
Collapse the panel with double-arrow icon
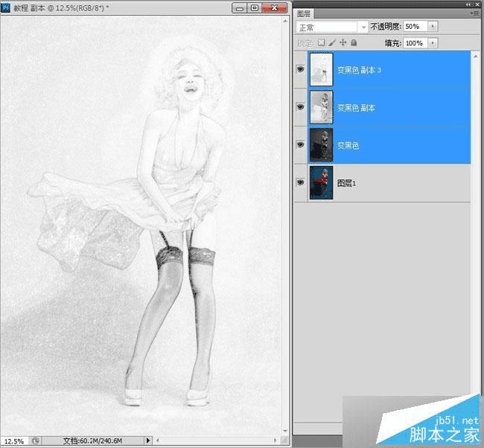click(x=468, y=4)
